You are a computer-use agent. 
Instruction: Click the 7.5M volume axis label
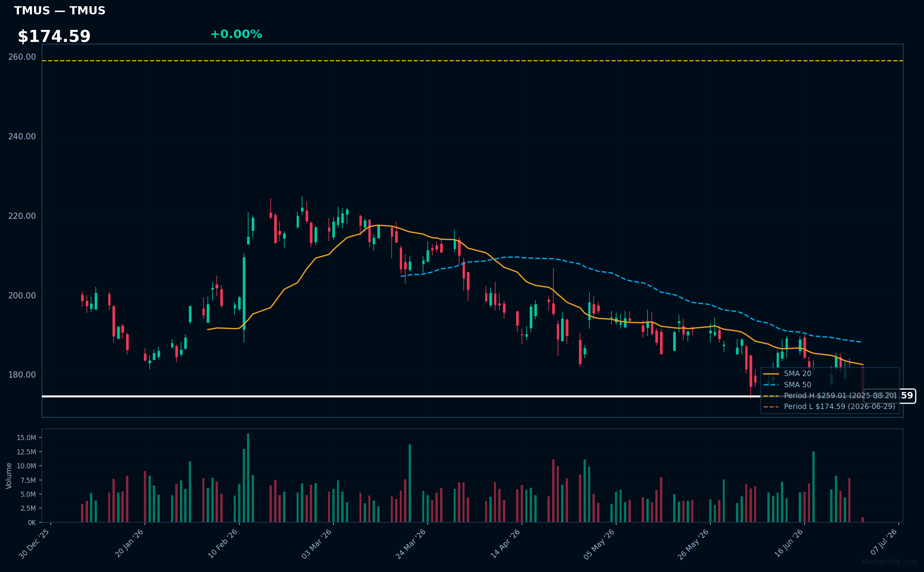coord(28,480)
